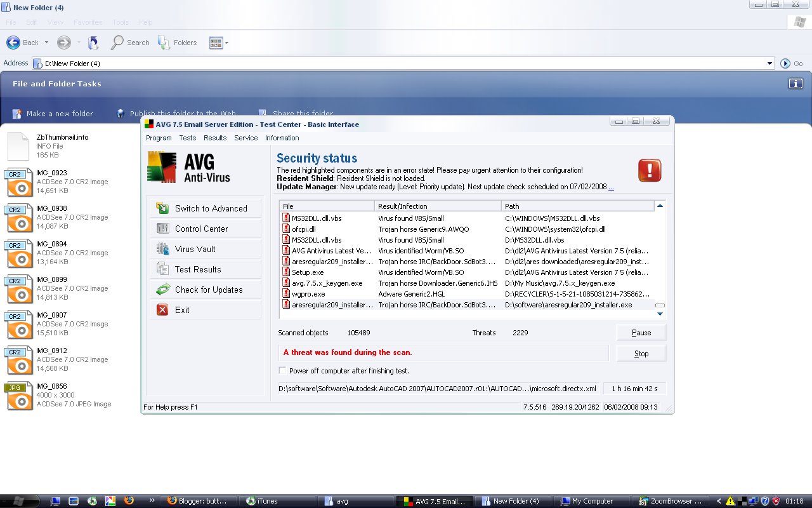Click Exit in the AVG sidebar

tap(204, 310)
